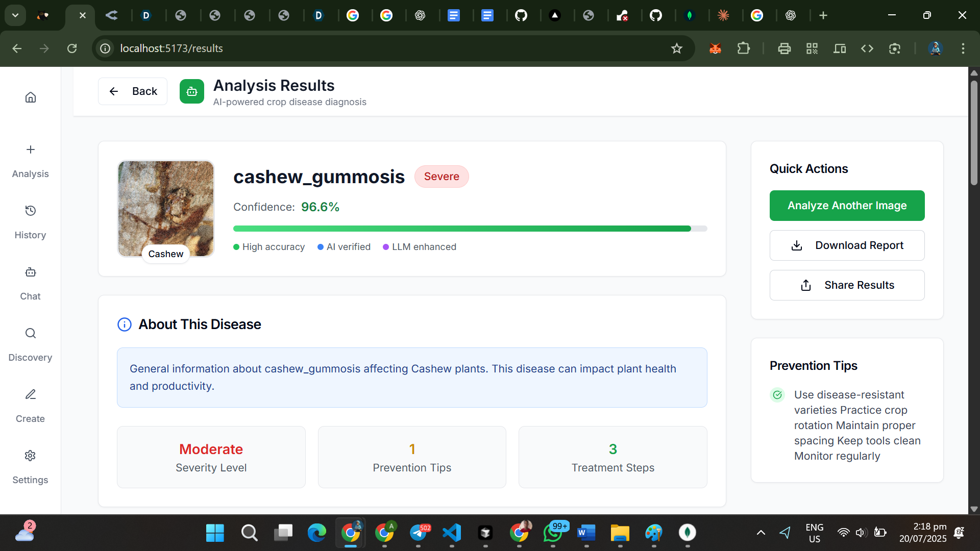Image resolution: width=980 pixels, height=551 pixels.
Task: Open Visual Studio Code from taskbar
Action: pyautogui.click(x=452, y=533)
